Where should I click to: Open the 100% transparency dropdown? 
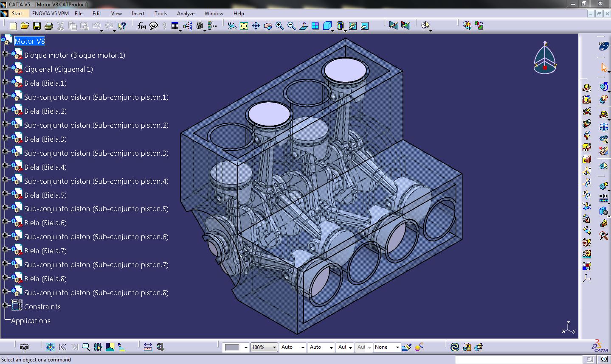pyautogui.click(x=274, y=347)
